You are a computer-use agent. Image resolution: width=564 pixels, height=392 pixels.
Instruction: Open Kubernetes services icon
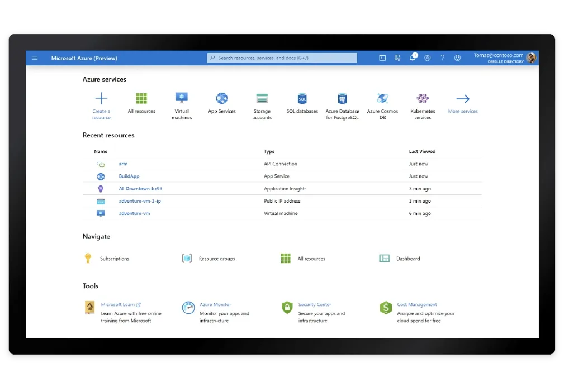(423, 98)
